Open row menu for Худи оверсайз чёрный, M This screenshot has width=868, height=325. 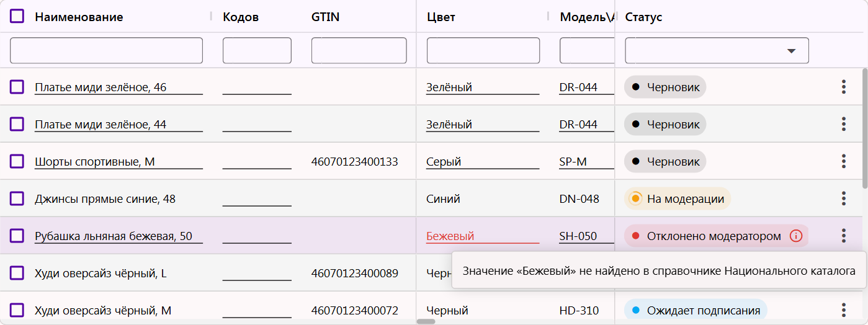click(843, 310)
